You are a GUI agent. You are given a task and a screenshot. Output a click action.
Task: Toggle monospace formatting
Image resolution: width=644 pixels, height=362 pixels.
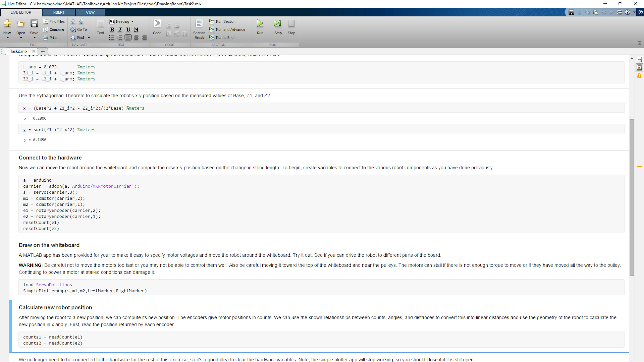point(136,30)
